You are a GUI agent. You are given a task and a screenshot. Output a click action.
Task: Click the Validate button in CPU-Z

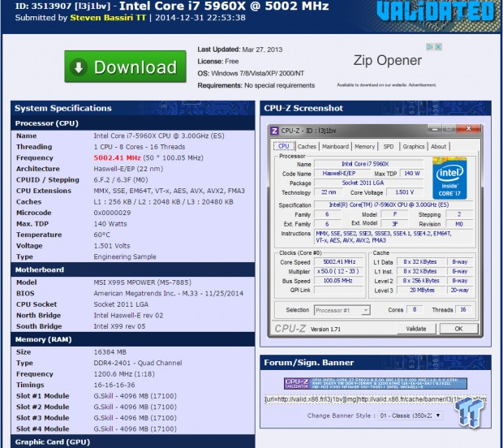pos(416,329)
